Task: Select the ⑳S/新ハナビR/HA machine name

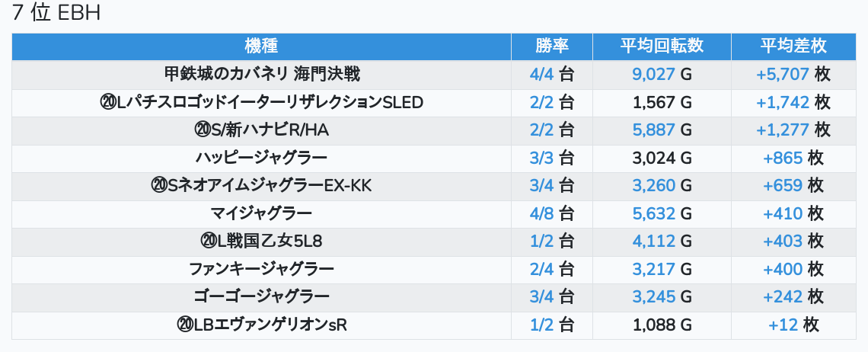Action: pos(261,130)
